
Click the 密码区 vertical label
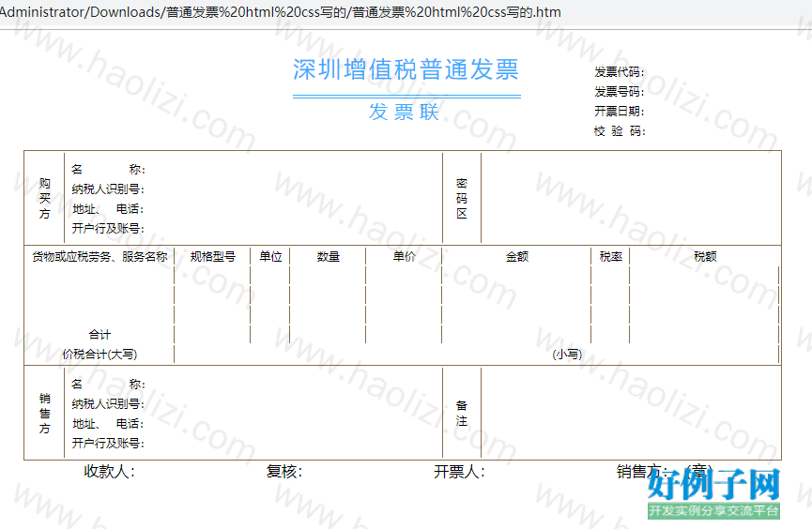(462, 198)
